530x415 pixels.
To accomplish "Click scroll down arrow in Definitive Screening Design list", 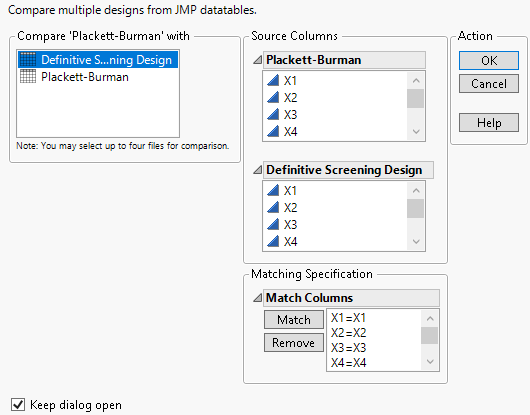I will (416, 241).
